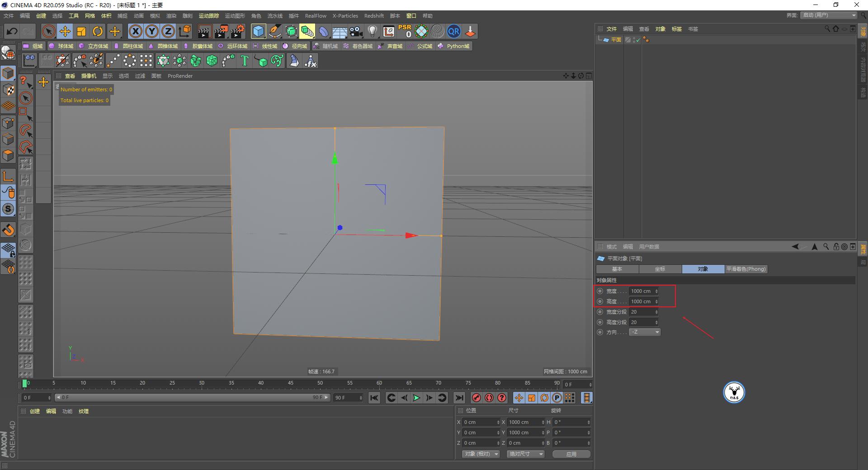Screen dimensions: 868x470
Task: Click the 绝对尺寸 button
Action: pos(525,454)
